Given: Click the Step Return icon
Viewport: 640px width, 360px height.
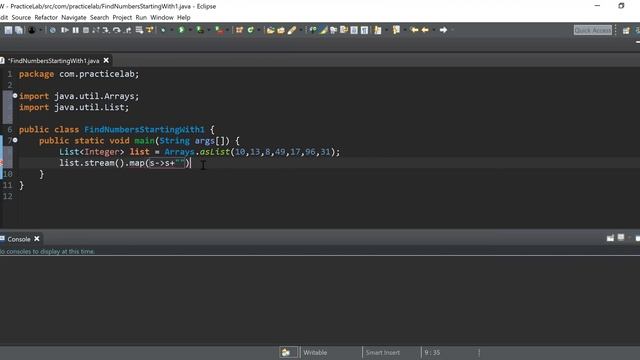Looking at the screenshot, I should pos(128,30).
